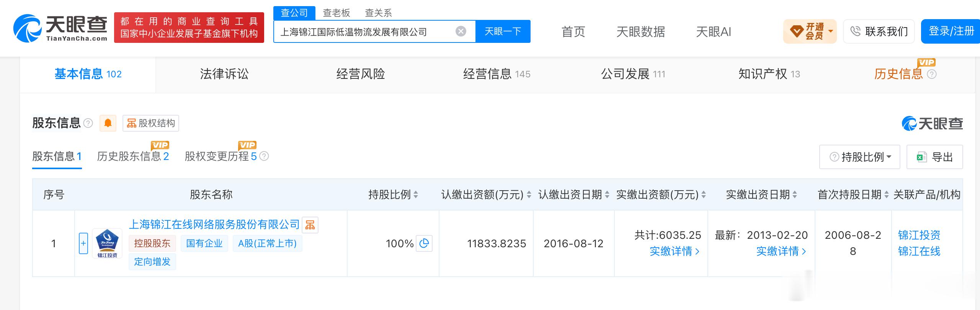This screenshot has width=980, height=310.
Task: Sort by 实缴出资日期 column
Action: point(795,195)
